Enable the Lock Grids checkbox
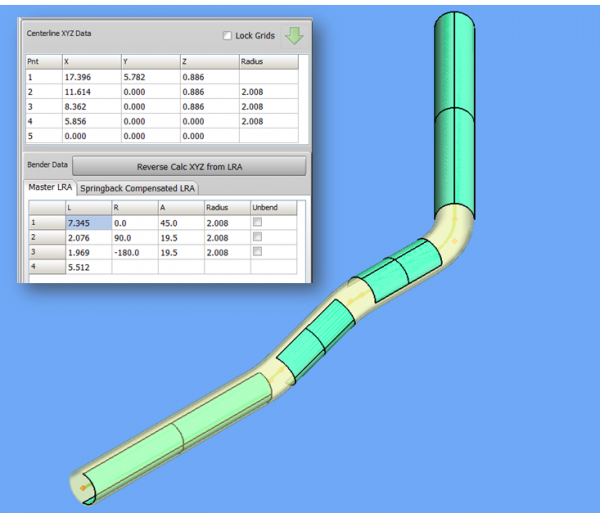Image resolution: width=600 pixels, height=513 pixels. pyautogui.click(x=227, y=36)
